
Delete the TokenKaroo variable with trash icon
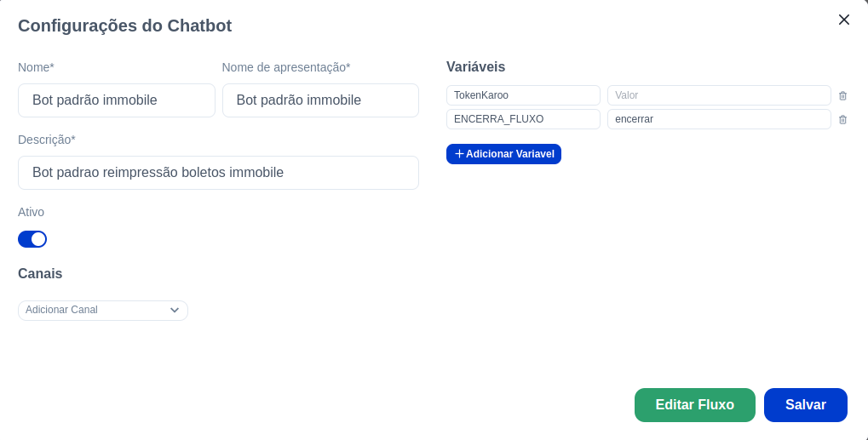[x=842, y=95]
